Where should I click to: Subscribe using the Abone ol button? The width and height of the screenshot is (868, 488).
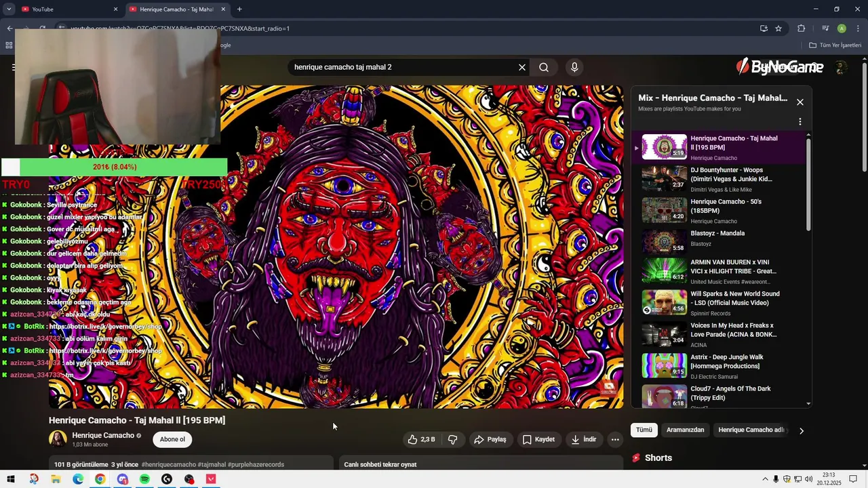pyautogui.click(x=172, y=439)
